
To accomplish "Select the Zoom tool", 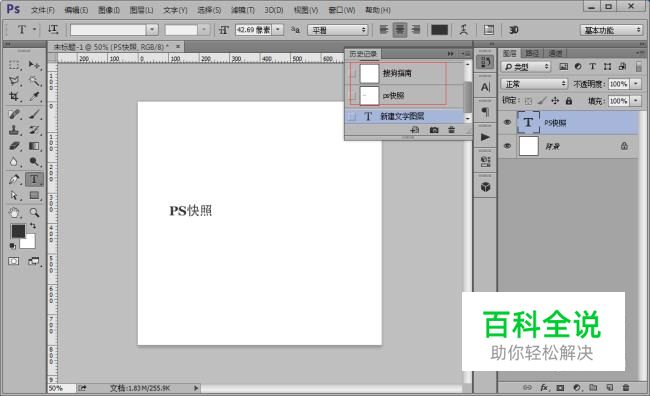I will [x=34, y=213].
